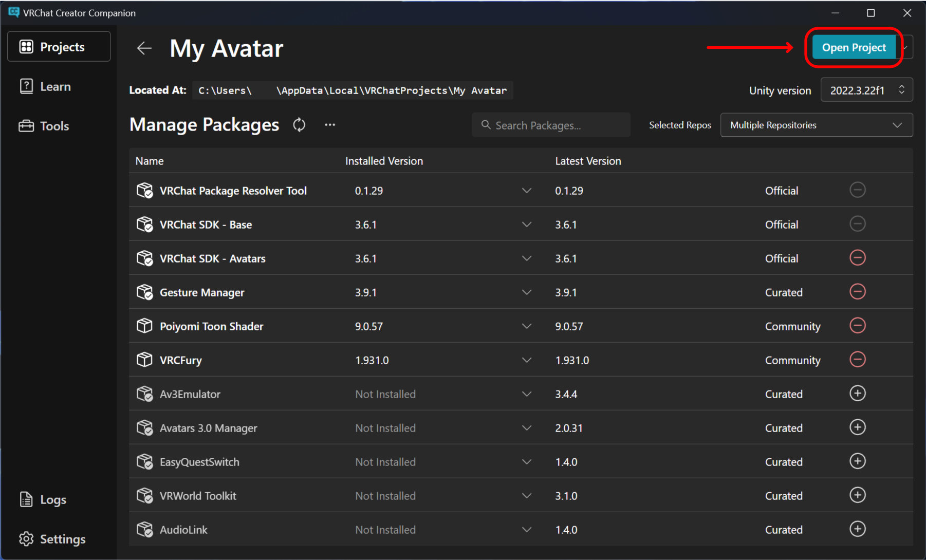The image size is (926, 560).
Task: Open the Selected Repos dropdown
Action: tap(816, 125)
